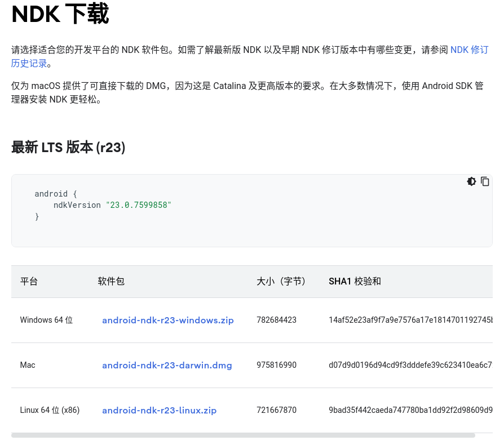Click the SHA1 校验和 column header
Viewport: 504px width, 445px height.
click(x=355, y=281)
